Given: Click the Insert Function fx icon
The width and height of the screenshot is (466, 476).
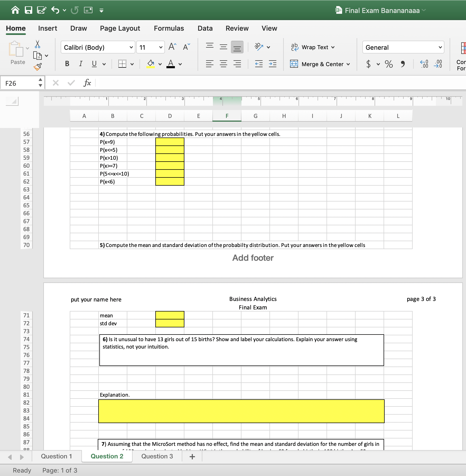Looking at the screenshot, I should tap(87, 83).
